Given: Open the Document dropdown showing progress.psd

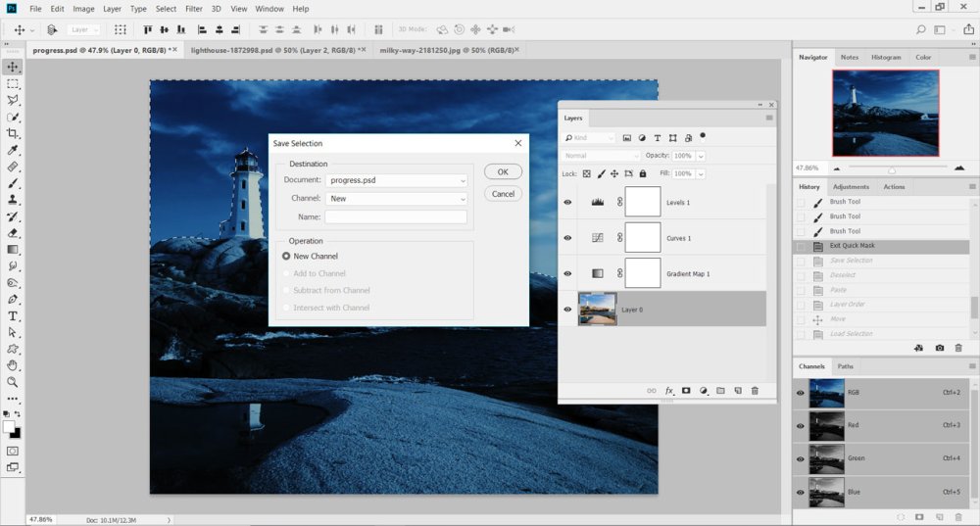Looking at the screenshot, I should (396, 180).
